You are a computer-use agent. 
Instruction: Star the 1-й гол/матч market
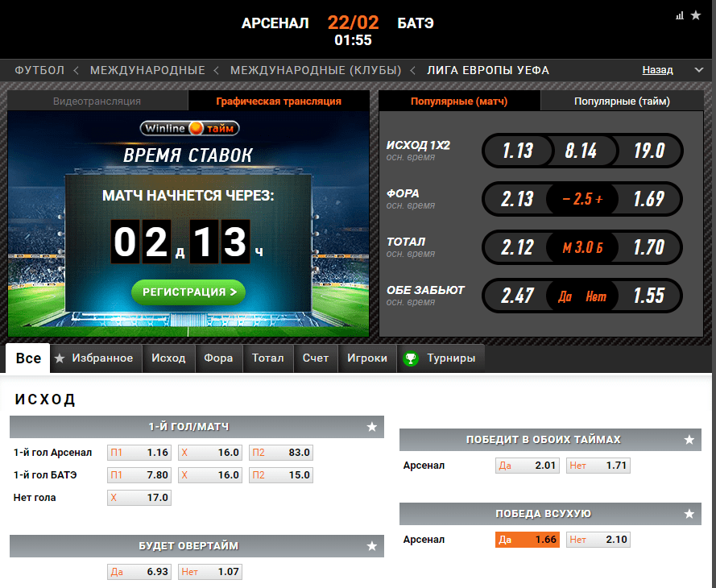pos(372,427)
